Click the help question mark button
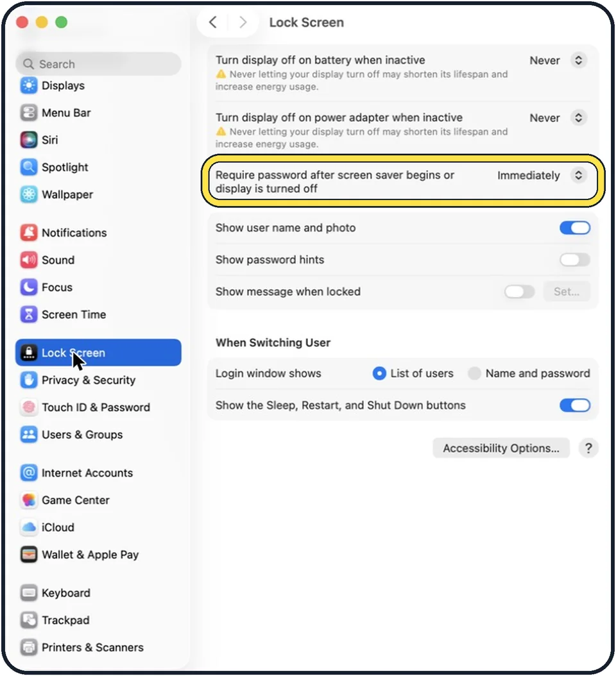The height and width of the screenshot is (676, 616). coord(588,448)
